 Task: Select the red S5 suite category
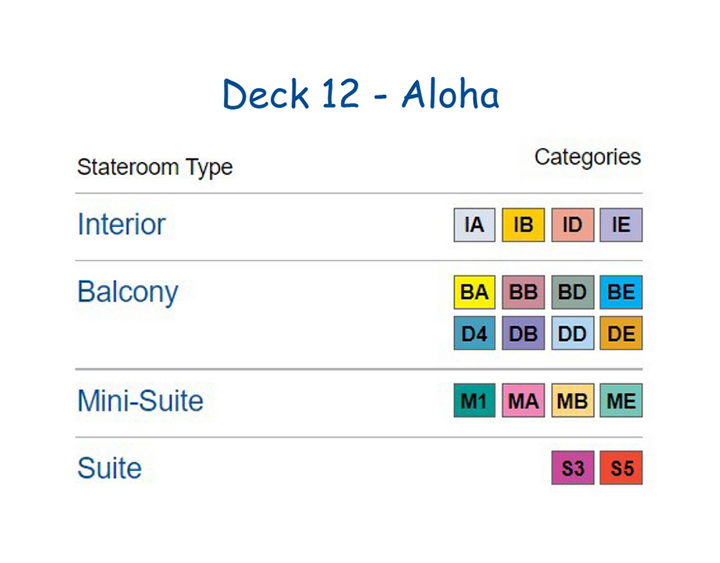[x=621, y=468]
